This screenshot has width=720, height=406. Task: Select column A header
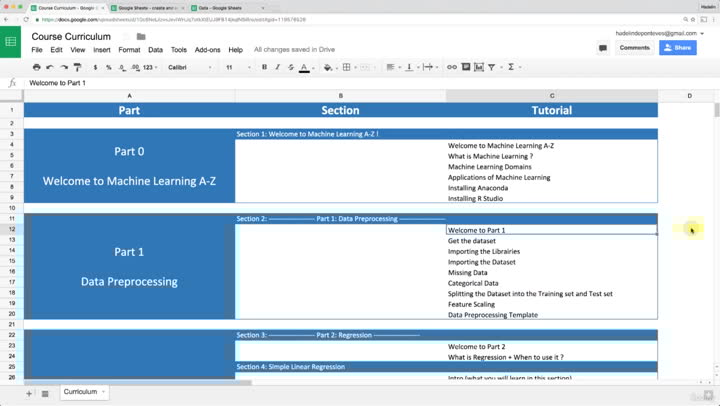pyautogui.click(x=129, y=96)
